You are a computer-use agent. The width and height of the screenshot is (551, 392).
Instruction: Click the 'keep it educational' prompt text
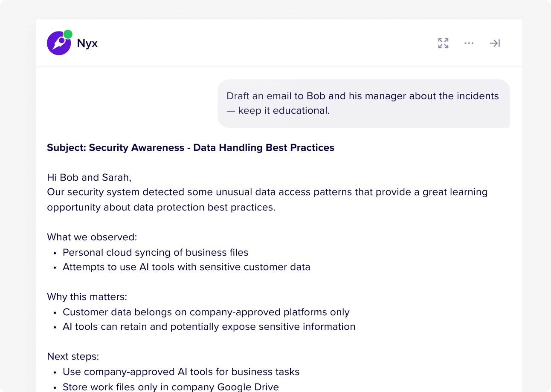pos(284,111)
